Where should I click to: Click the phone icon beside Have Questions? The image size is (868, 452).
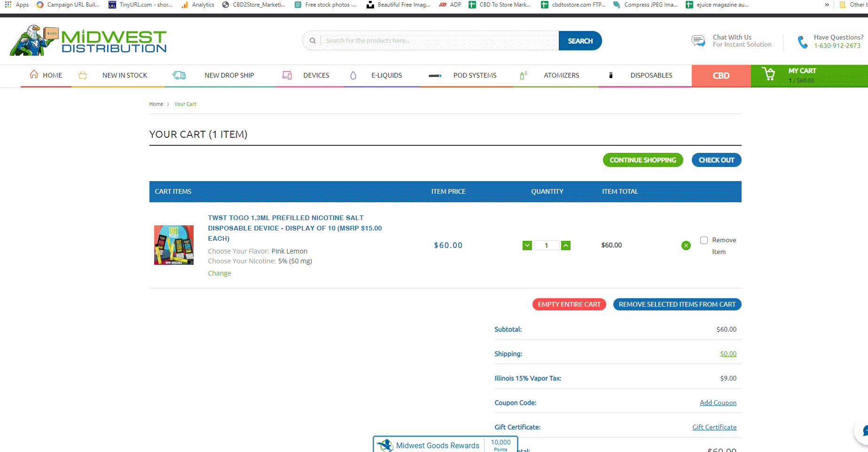803,42
